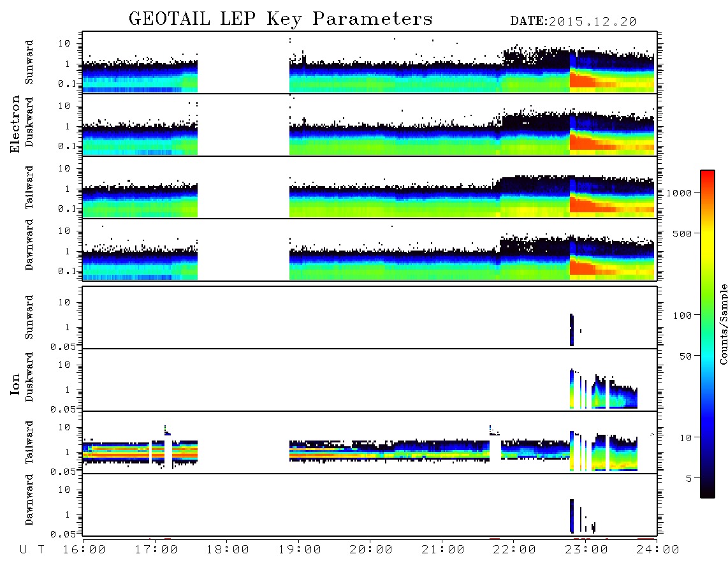Click Electron 'Sunward' panel label
This screenshot has height=561, width=728.
click(x=29, y=62)
